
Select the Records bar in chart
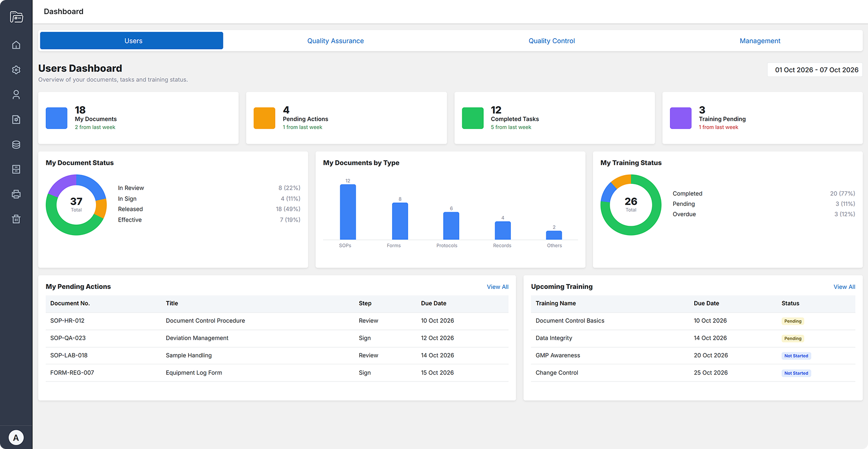503,230
